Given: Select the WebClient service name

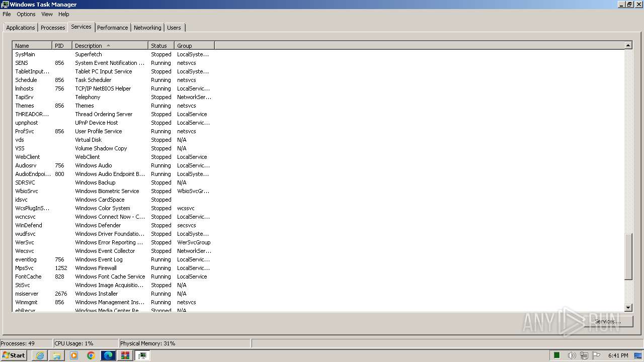Looking at the screenshot, I should [28, 157].
